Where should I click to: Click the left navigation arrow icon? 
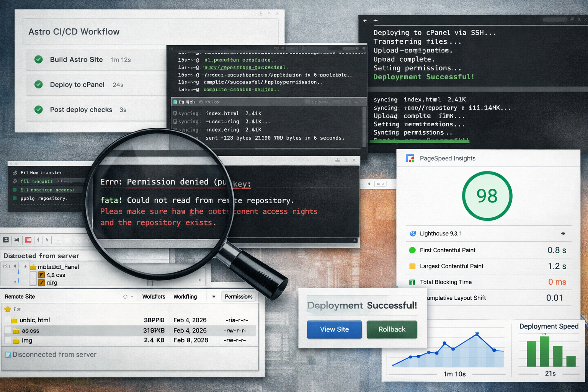(38, 240)
